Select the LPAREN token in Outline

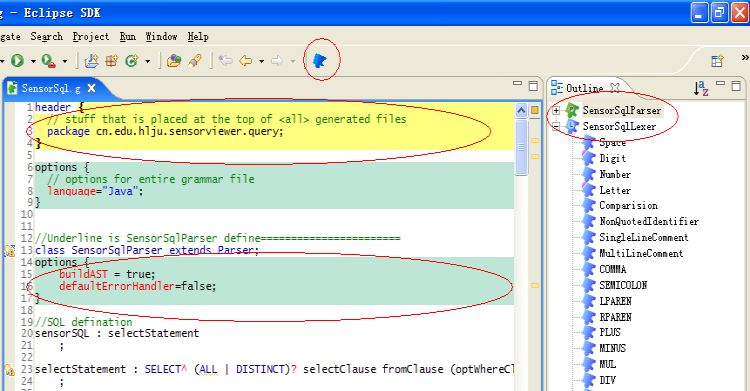tap(615, 301)
